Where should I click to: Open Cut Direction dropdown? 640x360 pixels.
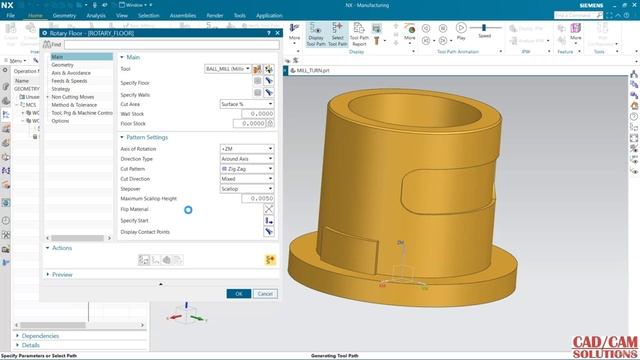click(247, 179)
